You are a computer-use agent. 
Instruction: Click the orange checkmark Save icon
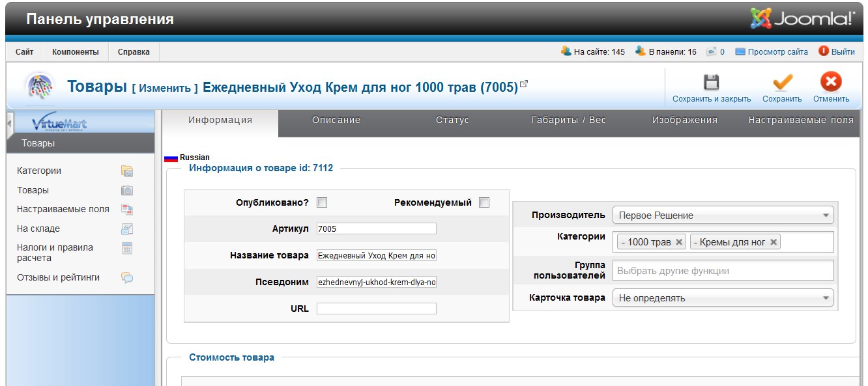tap(782, 82)
